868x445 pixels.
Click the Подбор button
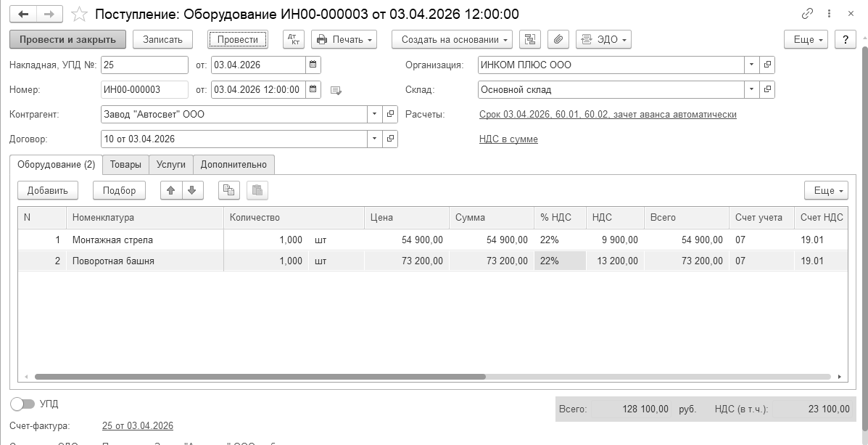119,190
